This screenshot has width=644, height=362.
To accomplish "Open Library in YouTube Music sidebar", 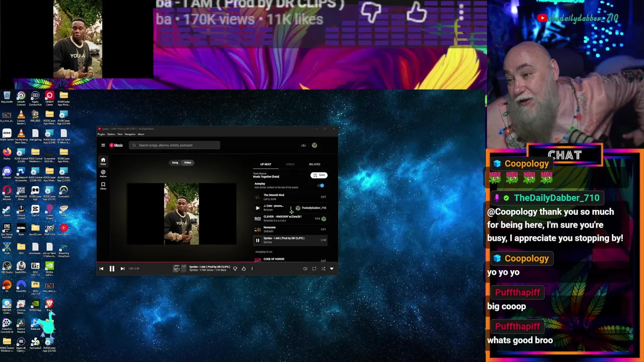I will 103,186.
